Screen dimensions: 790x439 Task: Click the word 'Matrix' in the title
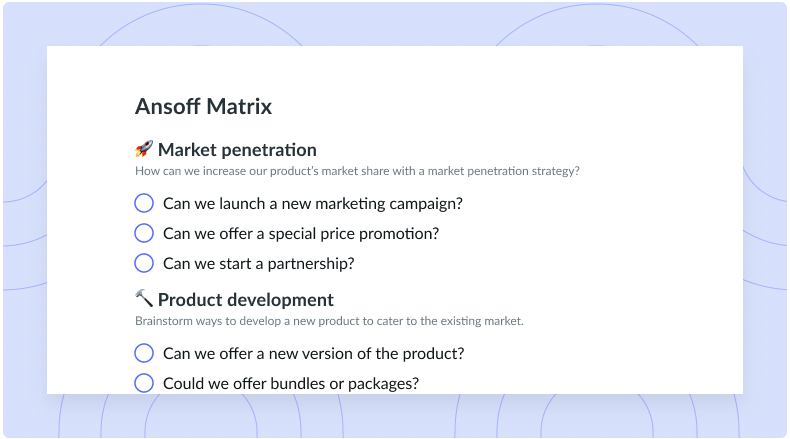(239, 106)
